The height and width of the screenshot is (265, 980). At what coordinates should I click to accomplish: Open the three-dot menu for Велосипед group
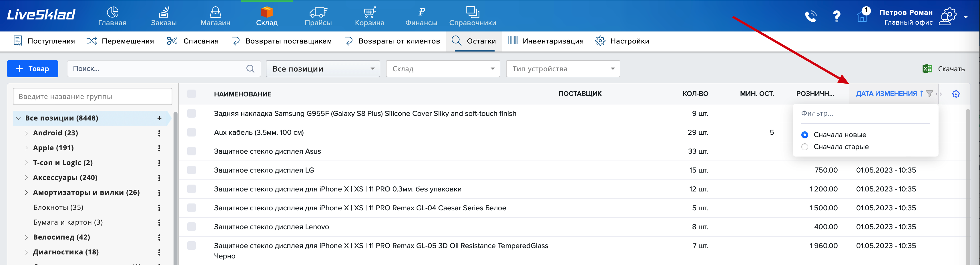[159, 237]
